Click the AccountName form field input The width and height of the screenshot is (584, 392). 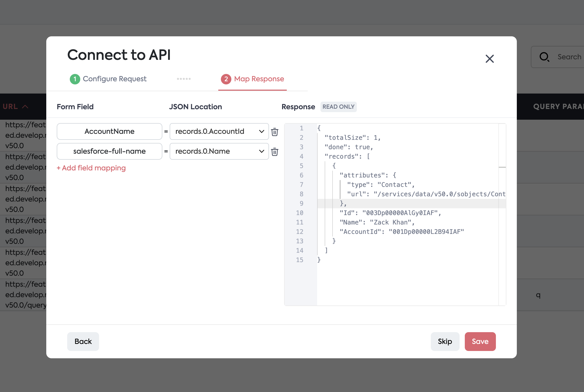pos(109,131)
